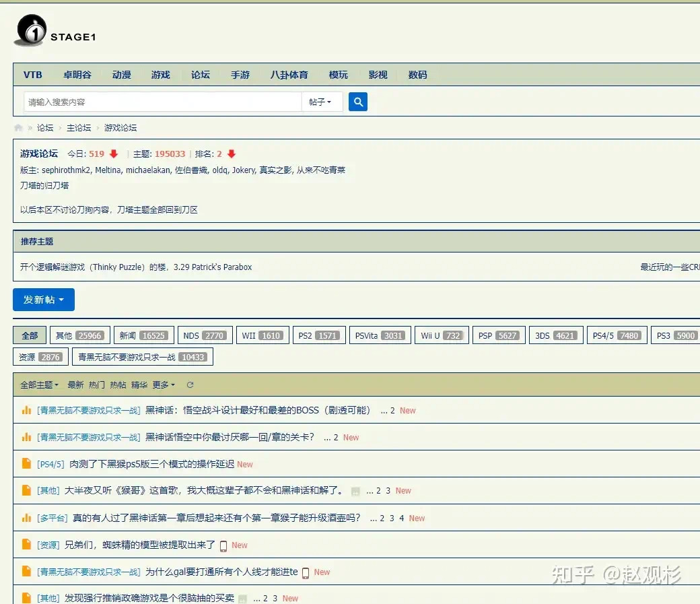
Task: Sort threads by 热门
Action: 97,384
